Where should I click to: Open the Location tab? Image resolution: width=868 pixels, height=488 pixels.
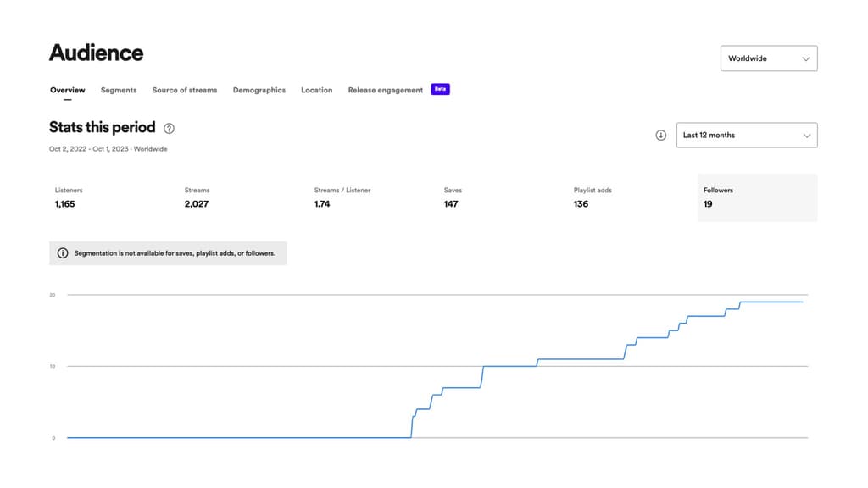tap(316, 90)
